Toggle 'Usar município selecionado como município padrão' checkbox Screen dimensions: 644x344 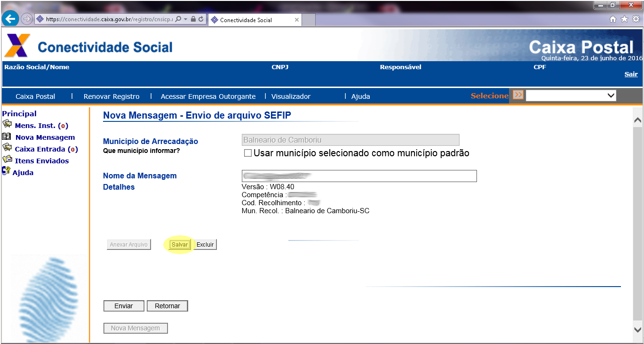(x=248, y=153)
